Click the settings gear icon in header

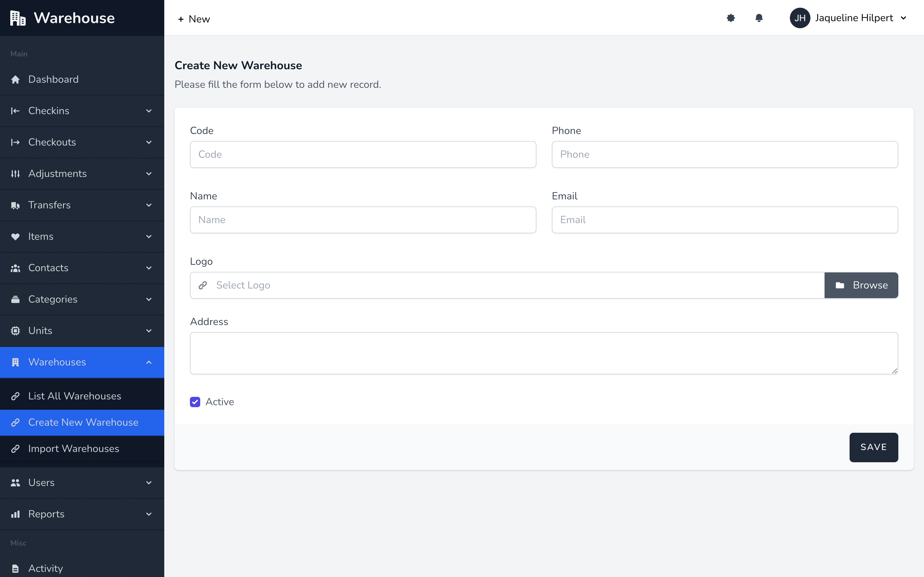point(731,18)
